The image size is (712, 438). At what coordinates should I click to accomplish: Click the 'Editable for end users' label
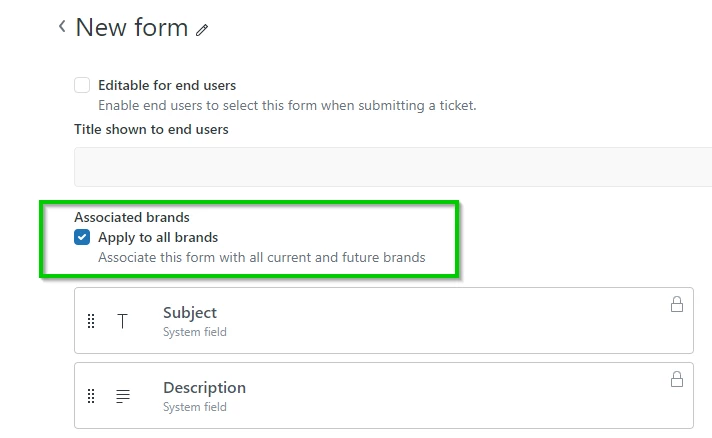tap(167, 85)
